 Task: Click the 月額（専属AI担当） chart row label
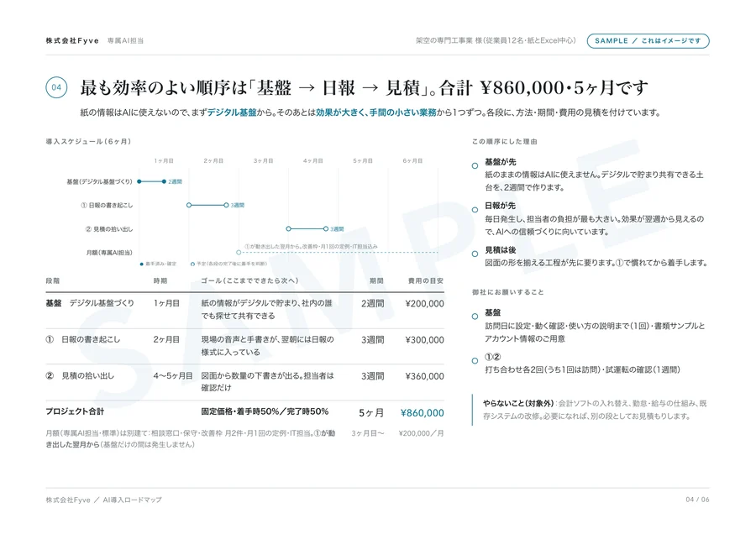109,253
